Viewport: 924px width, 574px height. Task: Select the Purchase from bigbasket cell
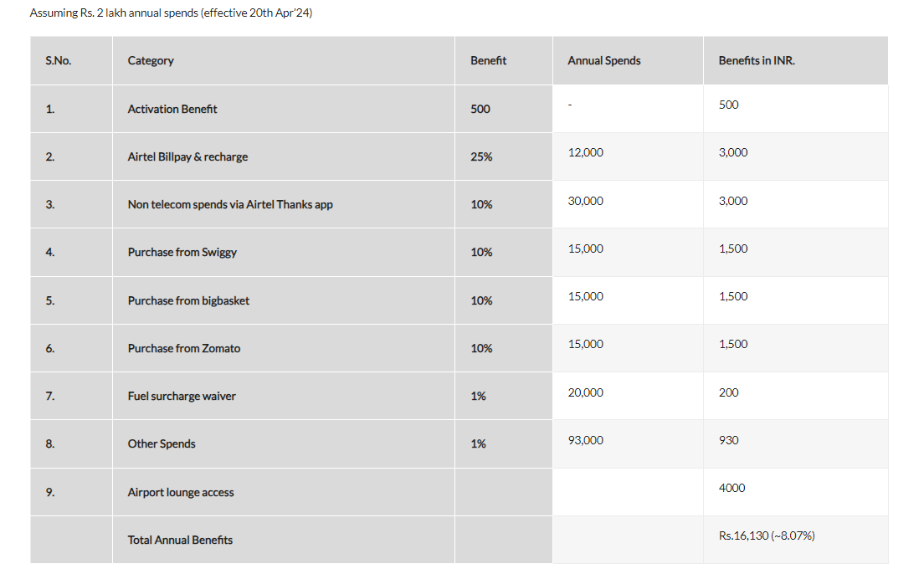click(x=188, y=300)
